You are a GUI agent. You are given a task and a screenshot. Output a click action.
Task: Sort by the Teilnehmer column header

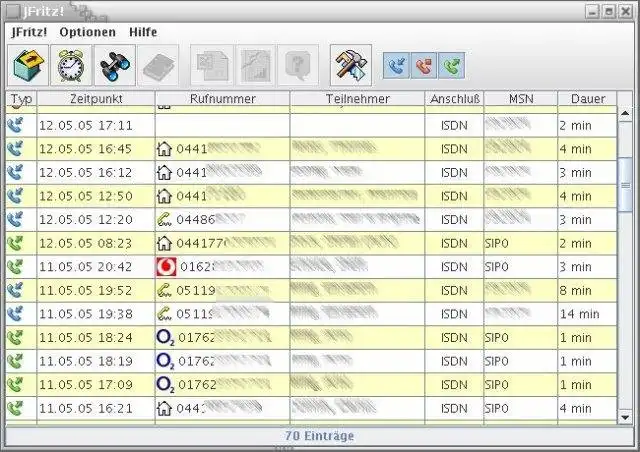click(x=357, y=99)
